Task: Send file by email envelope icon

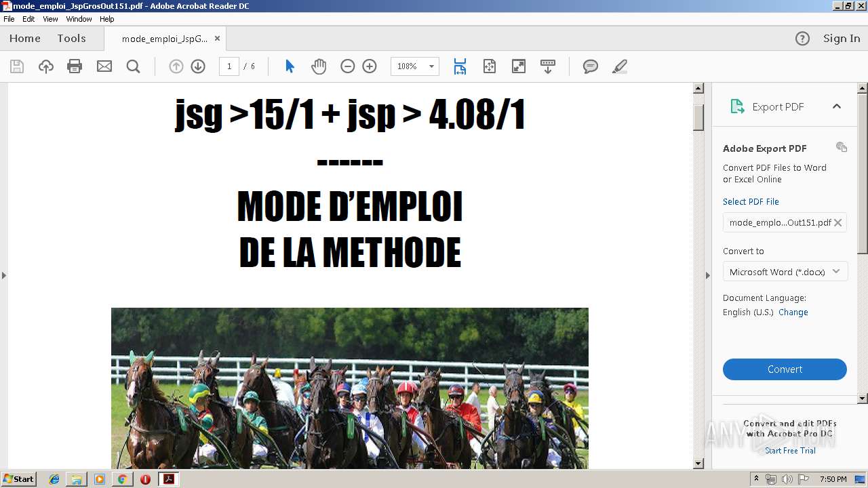Action: point(104,66)
